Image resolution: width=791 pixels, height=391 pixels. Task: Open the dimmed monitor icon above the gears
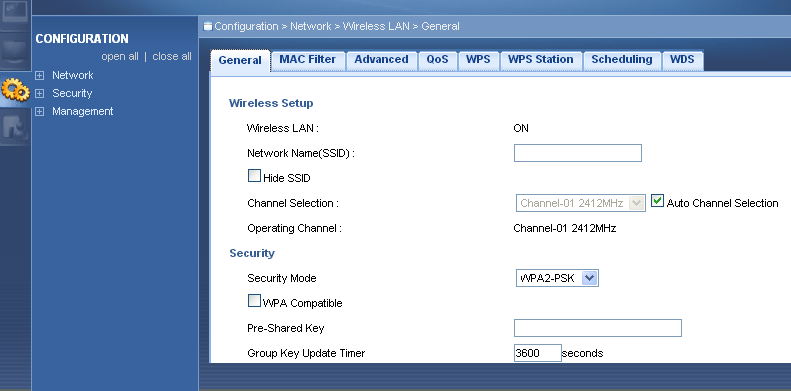click(15, 52)
